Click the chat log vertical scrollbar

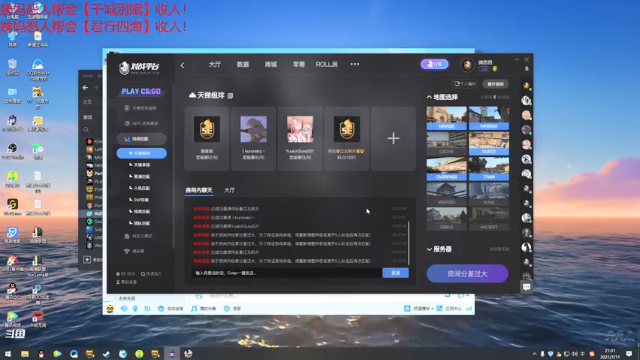point(409,243)
